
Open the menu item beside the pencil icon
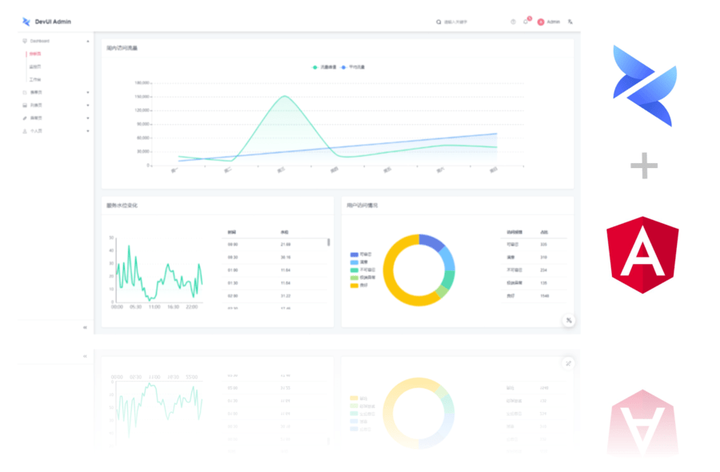(36, 118)
